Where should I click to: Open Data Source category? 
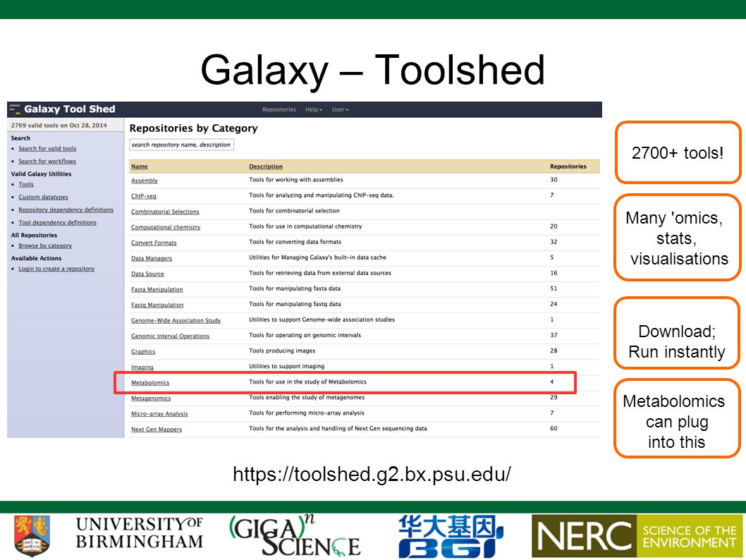point(147,274)
